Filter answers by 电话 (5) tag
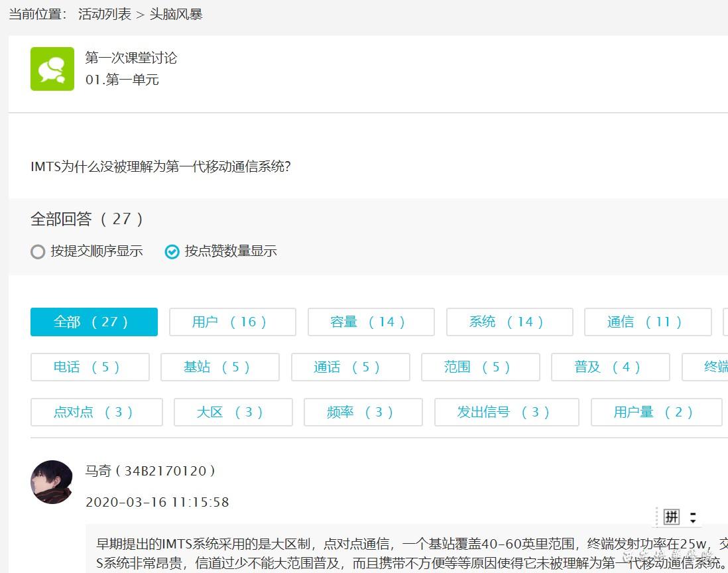This screenshot has width=728, height=573. (90, 367)
